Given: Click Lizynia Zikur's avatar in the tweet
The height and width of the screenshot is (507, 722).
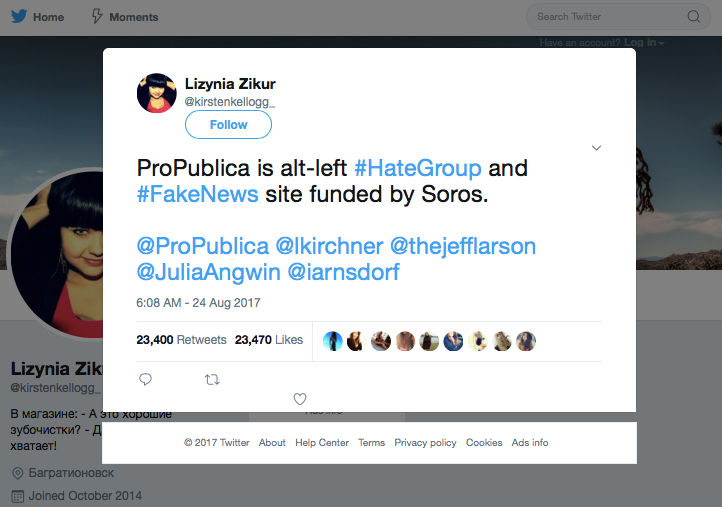Looking at the screenshot, I should tap(157, 93).
